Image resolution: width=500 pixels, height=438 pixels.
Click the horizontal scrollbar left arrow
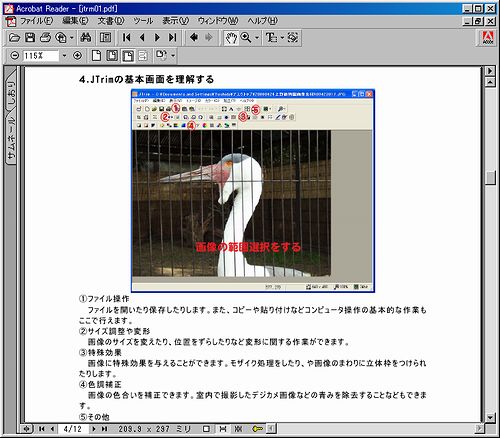click(x=272, y=429)
